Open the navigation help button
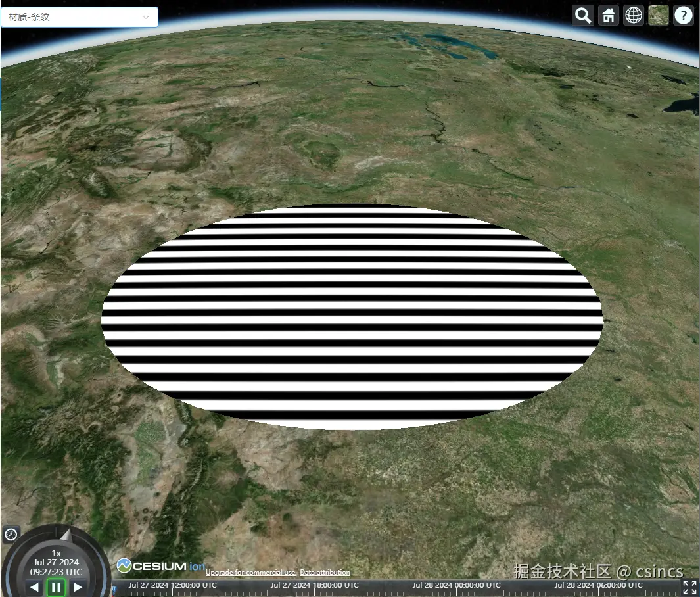The width and height of the screenshot is (700, 597). (684, 15)
